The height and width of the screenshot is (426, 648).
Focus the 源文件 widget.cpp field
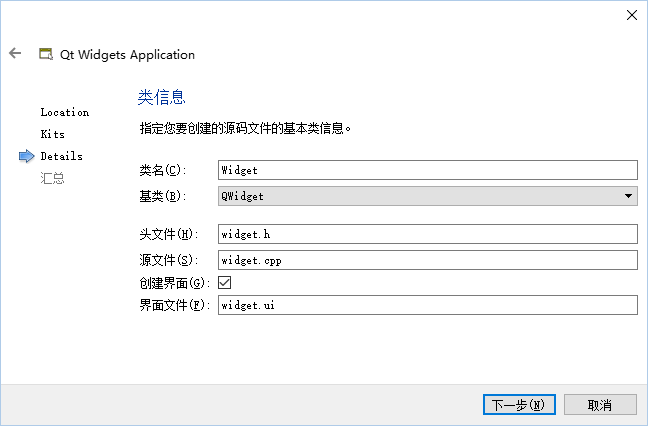(x=428, y=260)
